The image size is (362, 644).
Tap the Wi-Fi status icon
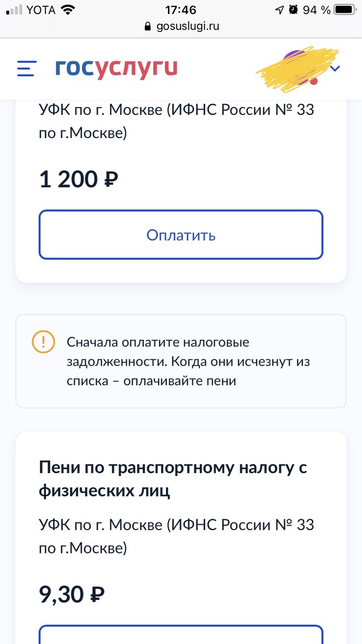click(67, 10)
